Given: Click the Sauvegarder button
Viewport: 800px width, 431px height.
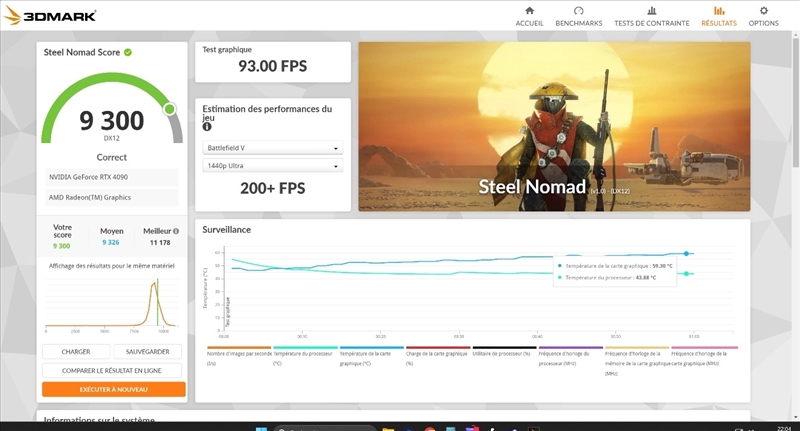Looking at the screenshot, I should [147, 352].
